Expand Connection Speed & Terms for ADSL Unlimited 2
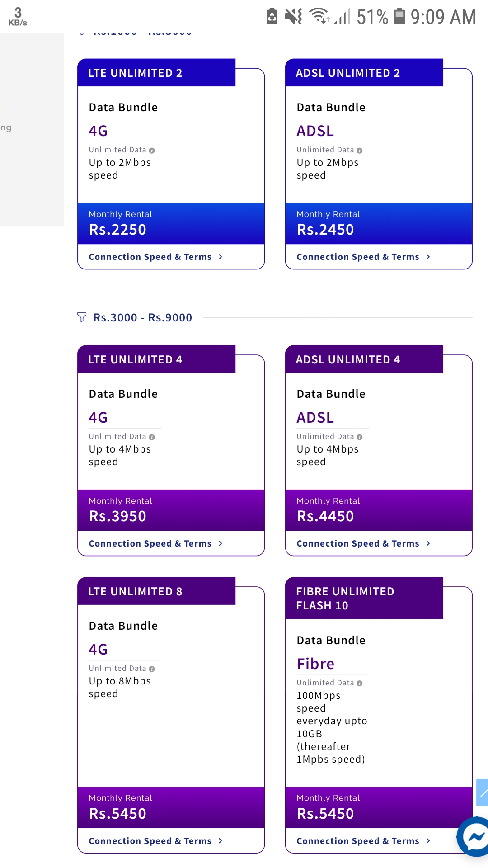 point(364,257)
